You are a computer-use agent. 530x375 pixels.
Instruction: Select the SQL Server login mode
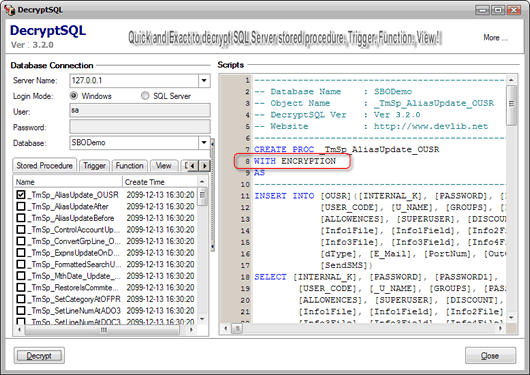(x=145, y=96)
